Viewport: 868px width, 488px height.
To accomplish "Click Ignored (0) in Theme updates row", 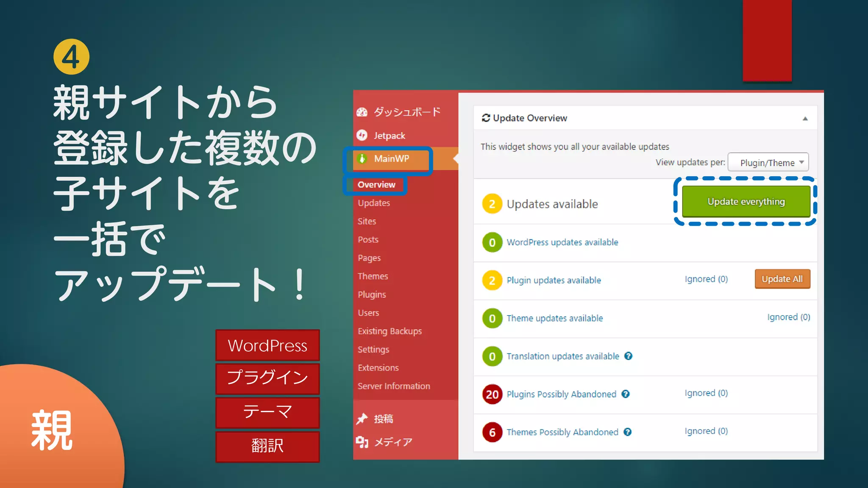I will (x=788, y=317).
